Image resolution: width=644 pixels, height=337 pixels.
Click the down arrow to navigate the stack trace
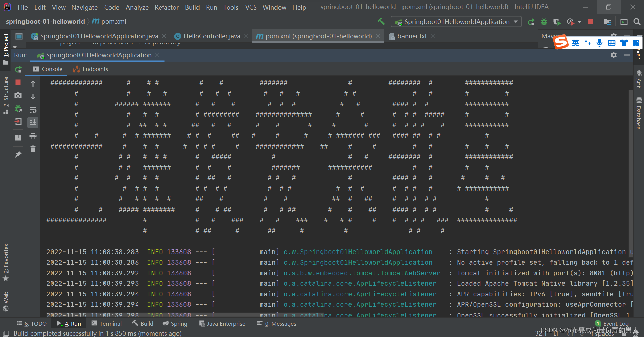[x=33, y=97]
